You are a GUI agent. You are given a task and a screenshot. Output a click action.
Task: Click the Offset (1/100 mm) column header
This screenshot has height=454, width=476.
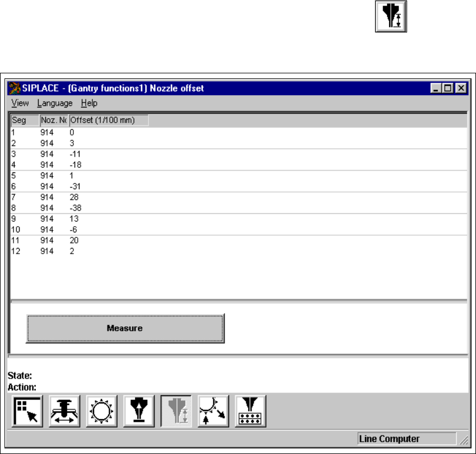(109, 120)
